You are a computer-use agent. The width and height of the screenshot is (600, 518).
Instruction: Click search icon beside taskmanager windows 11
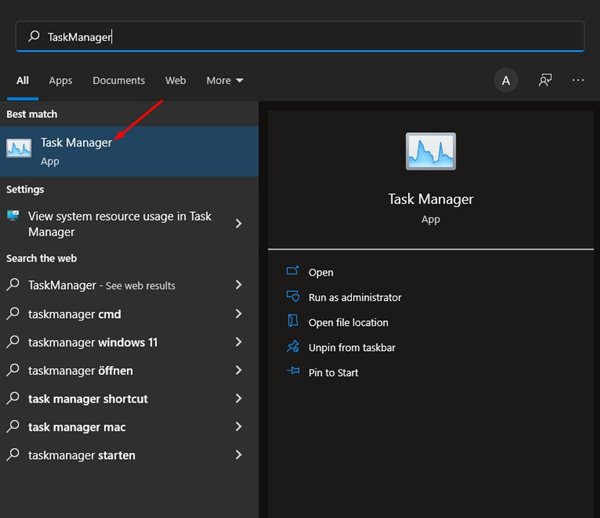tap(13, 342)
